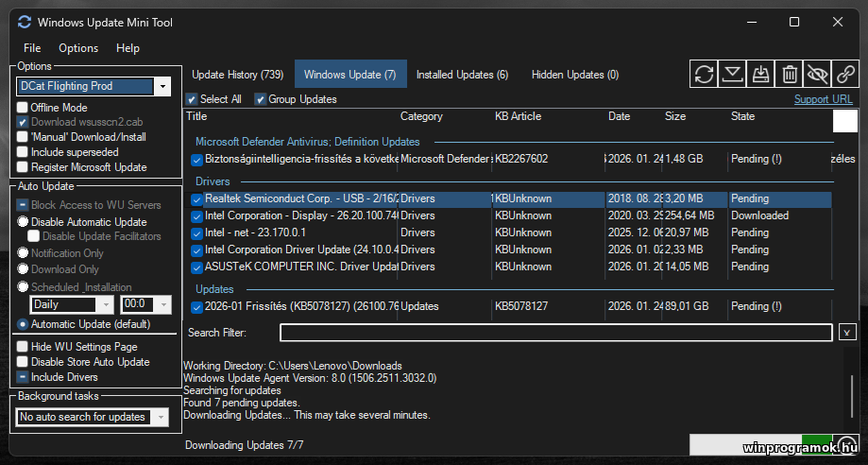This screenshot has width=868, height=465.
Task: Open the 00:0 time dropdown
Action: (x=163, y=304)
